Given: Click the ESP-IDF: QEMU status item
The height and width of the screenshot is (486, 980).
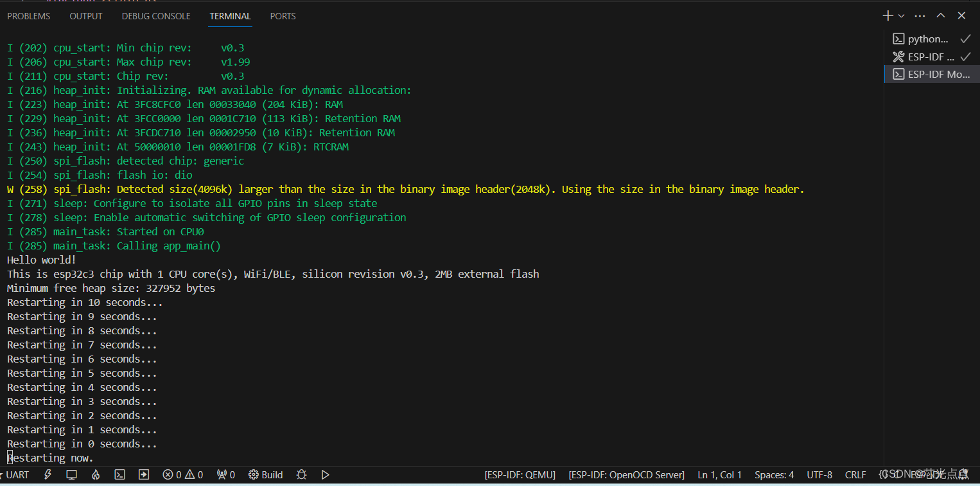Looking at the screenshot, I should [520, 474].
